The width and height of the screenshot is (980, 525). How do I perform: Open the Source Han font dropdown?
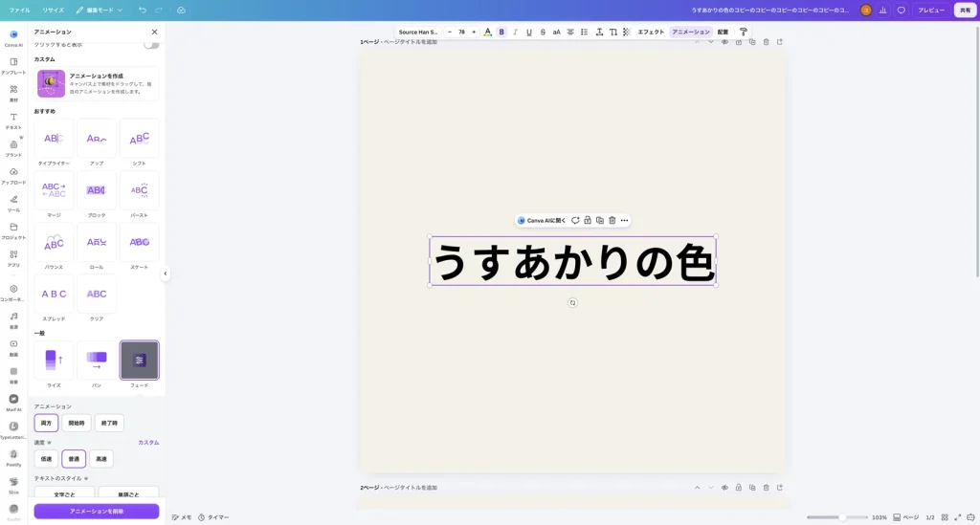point(418,32)
